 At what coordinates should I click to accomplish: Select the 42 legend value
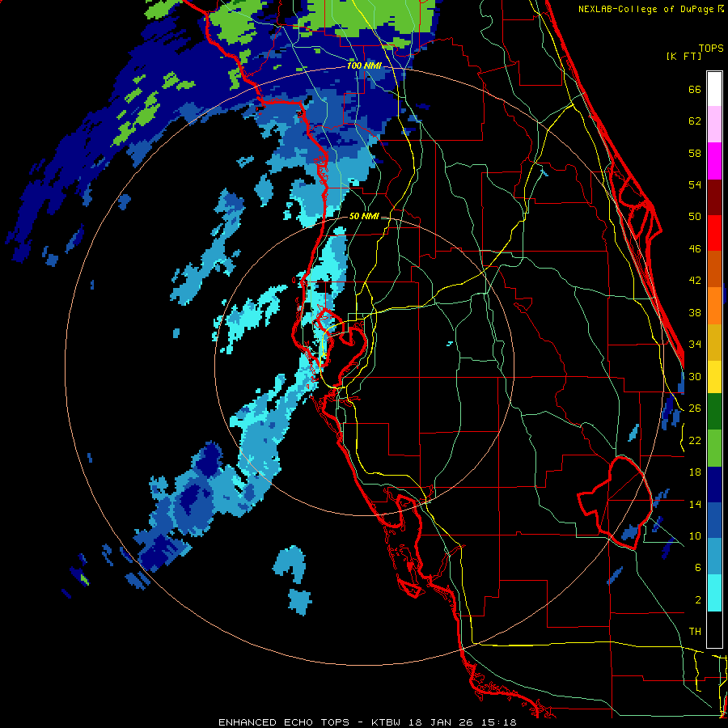695,281
